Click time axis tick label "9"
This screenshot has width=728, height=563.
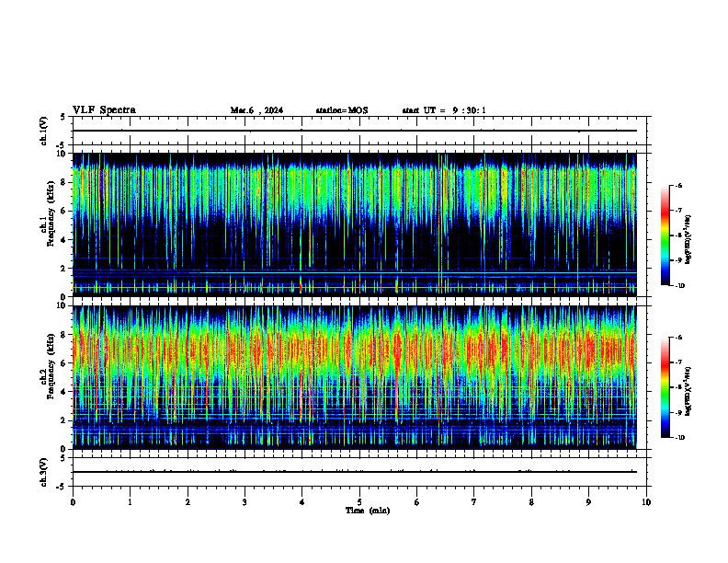588,502
